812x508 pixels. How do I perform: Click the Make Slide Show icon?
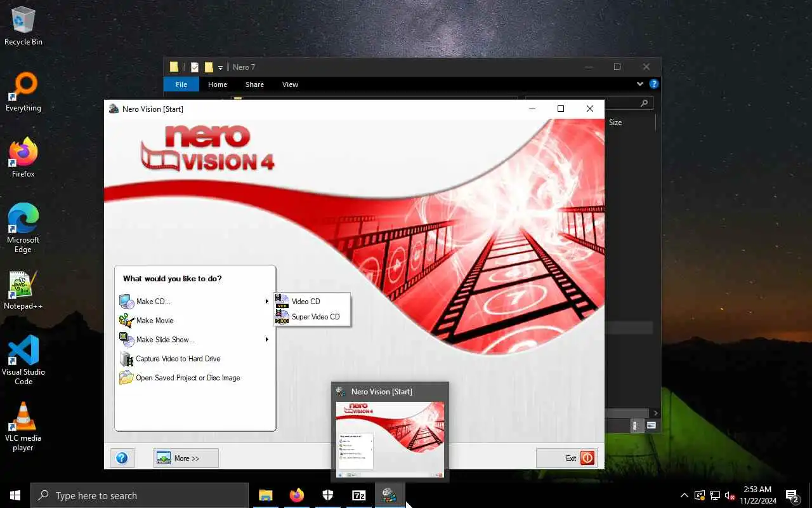tap(127, 340)
